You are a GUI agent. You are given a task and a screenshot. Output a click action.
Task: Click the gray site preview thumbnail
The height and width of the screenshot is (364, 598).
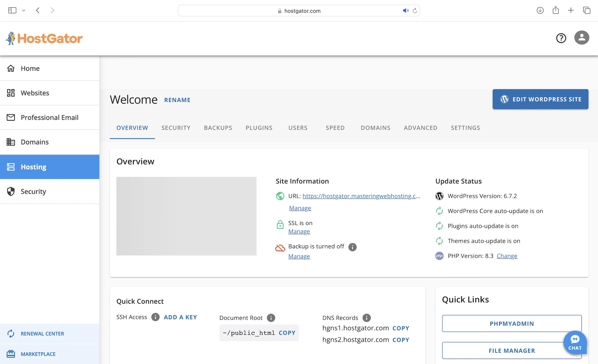click(186, 216)
